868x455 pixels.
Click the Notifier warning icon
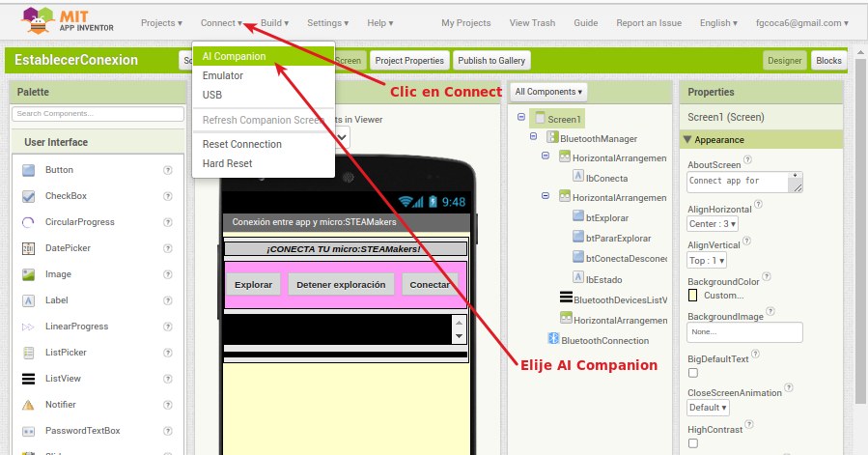tap(28, 405)
